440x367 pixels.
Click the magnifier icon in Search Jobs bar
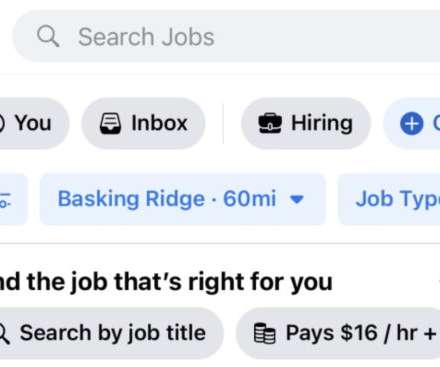tap(48, 36)
